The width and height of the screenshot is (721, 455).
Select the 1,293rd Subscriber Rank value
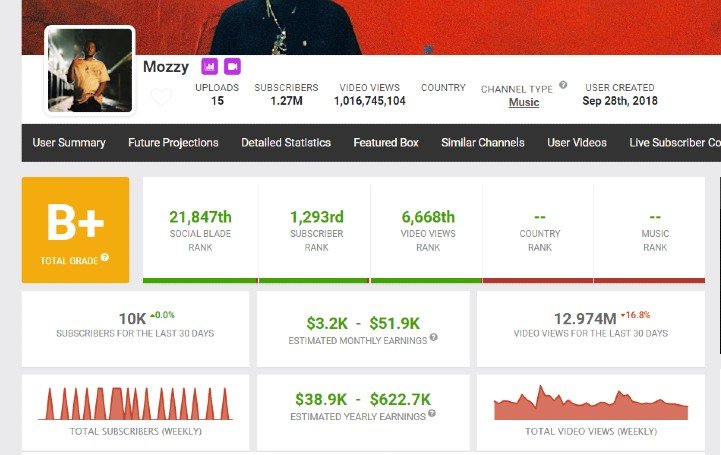point(317,217)
